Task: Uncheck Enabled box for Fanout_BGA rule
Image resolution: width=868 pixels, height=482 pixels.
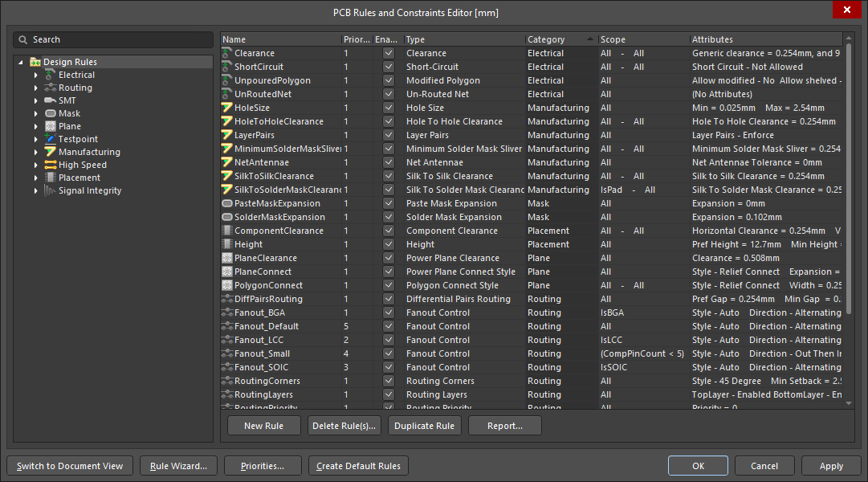Action: coord(389,312)
